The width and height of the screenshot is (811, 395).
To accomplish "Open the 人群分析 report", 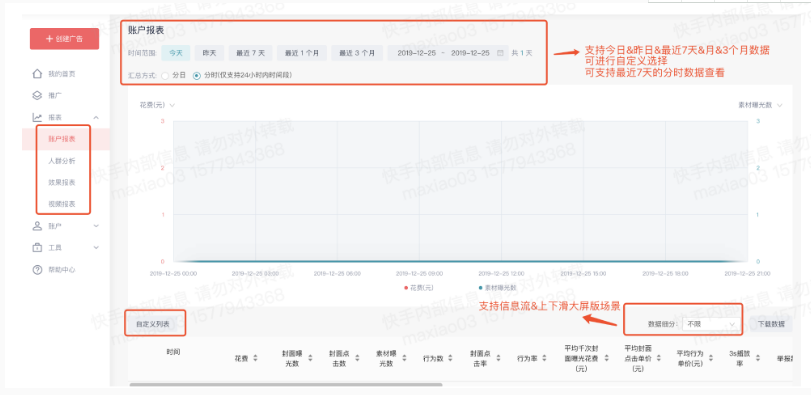I will click(62, 161).
